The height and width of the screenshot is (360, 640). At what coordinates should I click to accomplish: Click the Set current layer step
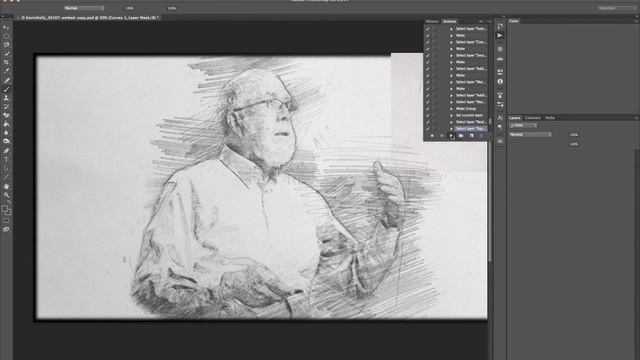point(469,116)
